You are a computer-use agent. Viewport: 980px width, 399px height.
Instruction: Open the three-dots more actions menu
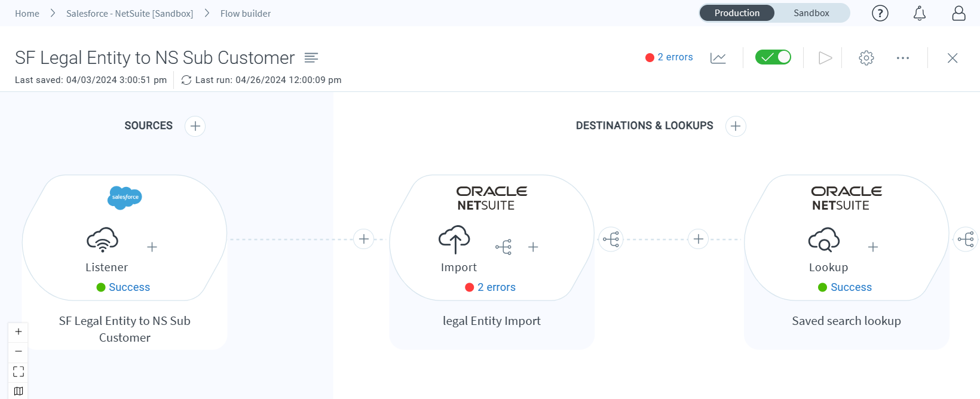coord(902,58)
